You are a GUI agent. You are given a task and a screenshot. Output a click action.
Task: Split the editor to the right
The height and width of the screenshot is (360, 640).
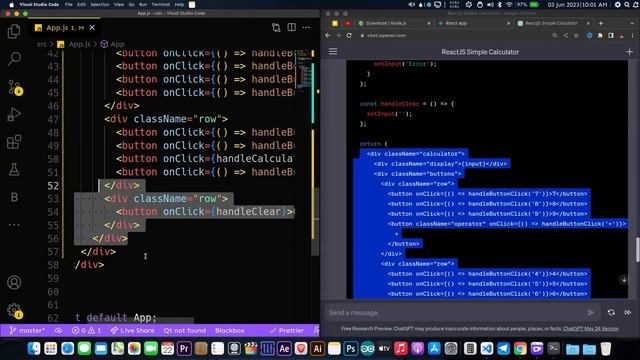[291, 27]
